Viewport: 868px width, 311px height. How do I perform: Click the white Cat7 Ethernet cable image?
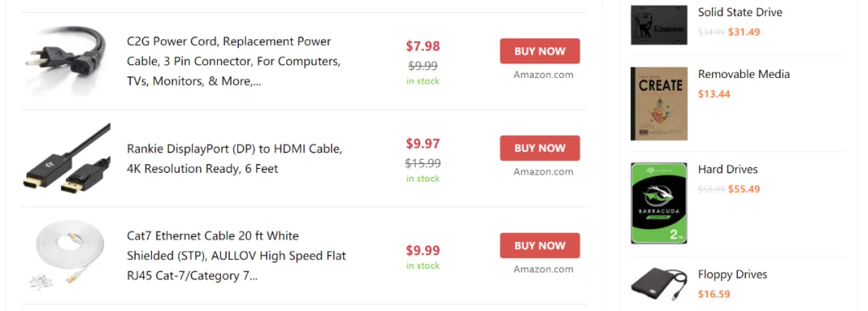click(67, 255)
